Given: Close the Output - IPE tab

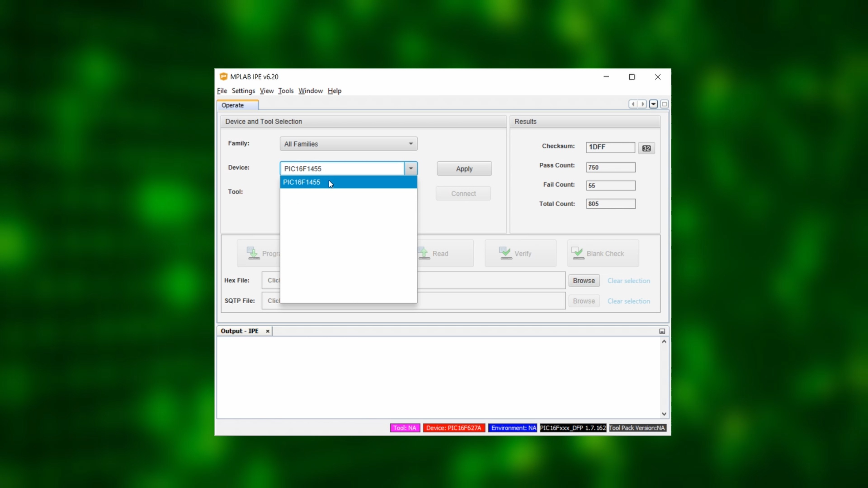Looking at the screenshot, I should 268,331.
